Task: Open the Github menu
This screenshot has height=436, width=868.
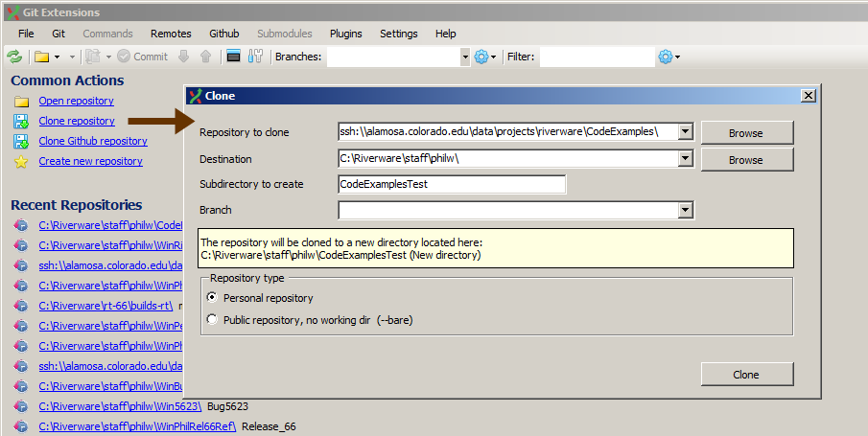Action: click(x=224, y=34)
